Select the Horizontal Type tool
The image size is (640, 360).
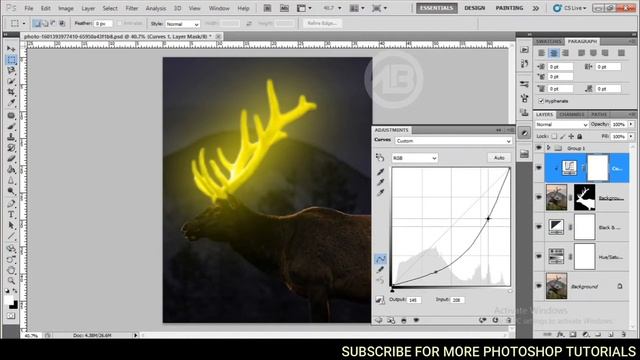click(11, 214)
